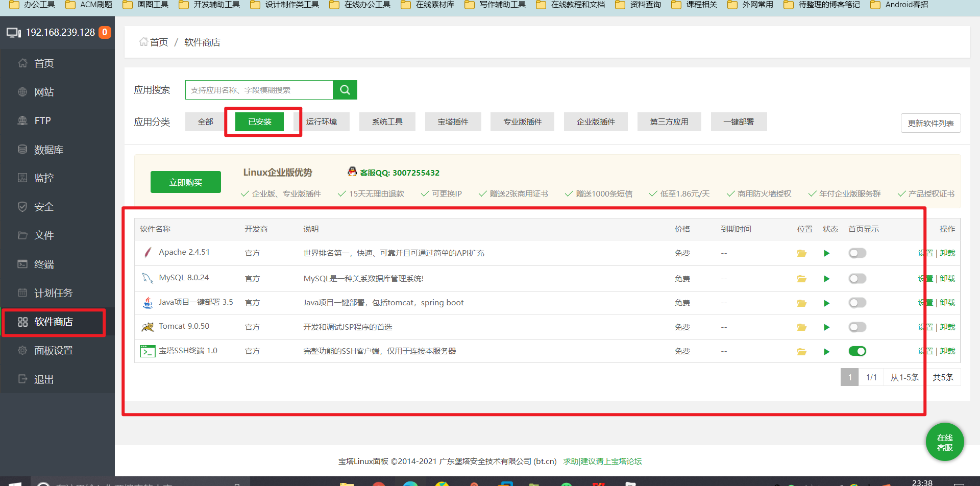Select the 已安装 category tab

click(260, 122)
